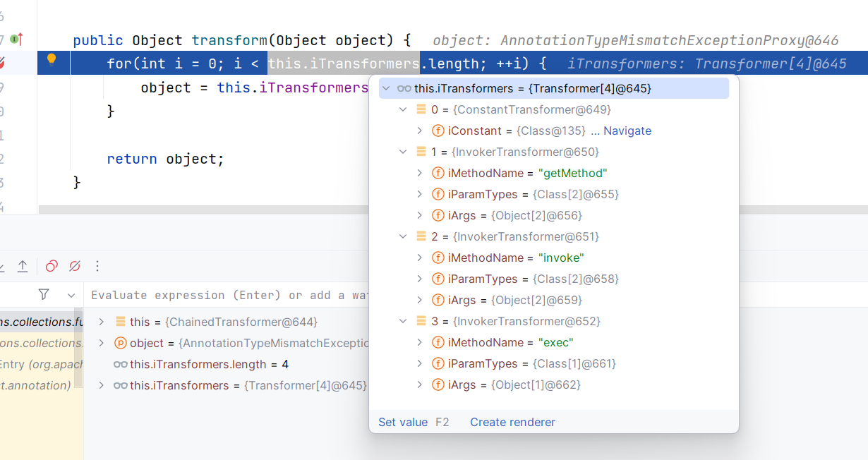This screenshot has width=868, height=460.
Task: Open the dropdown arrow next to the filter
Action: click(x=71, y=295)
